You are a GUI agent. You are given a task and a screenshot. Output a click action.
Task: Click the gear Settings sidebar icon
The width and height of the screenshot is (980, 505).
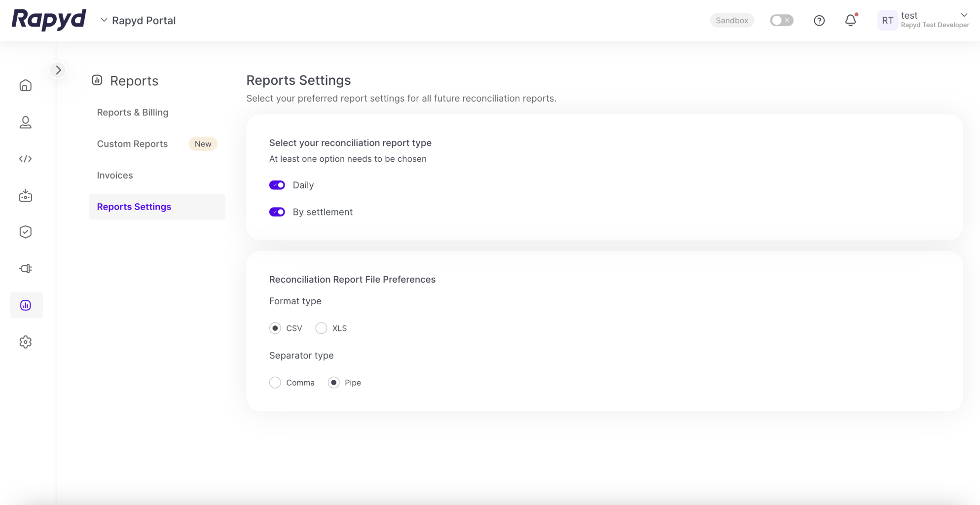pos(26,342)
